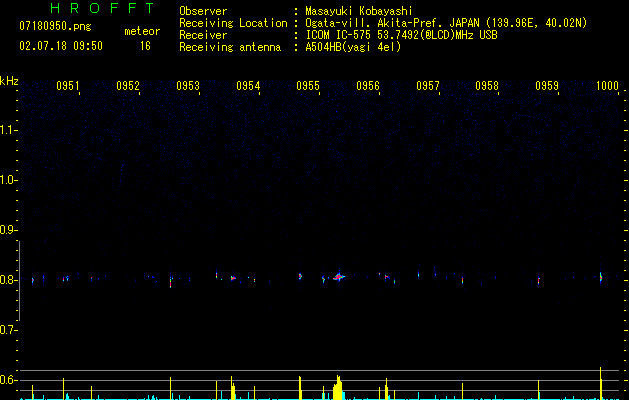
Task: Click the Receiving antenna field label
Action: 230,47
